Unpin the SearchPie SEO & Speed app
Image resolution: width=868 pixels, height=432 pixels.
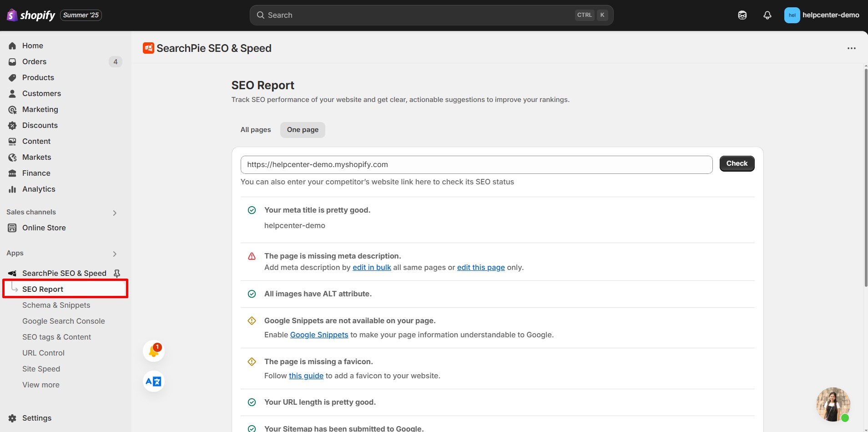[117, 273]
